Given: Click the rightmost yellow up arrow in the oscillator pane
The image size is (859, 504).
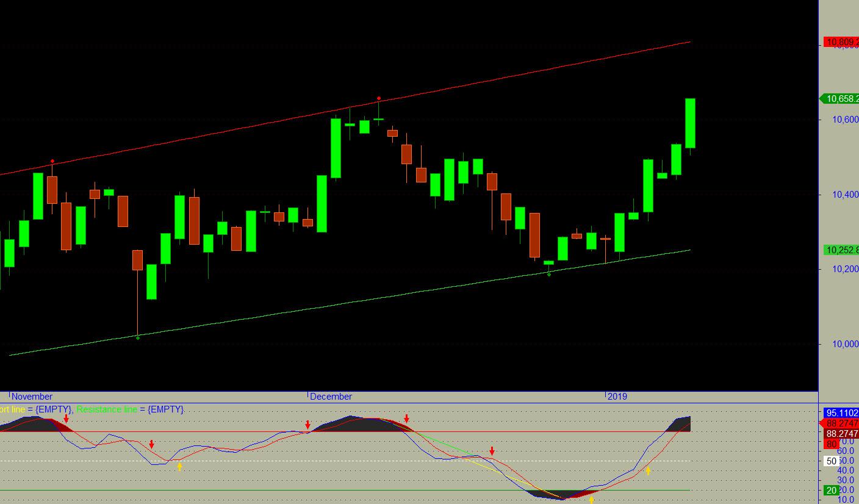Looking at the screenshot, I should tap(648, 471).
